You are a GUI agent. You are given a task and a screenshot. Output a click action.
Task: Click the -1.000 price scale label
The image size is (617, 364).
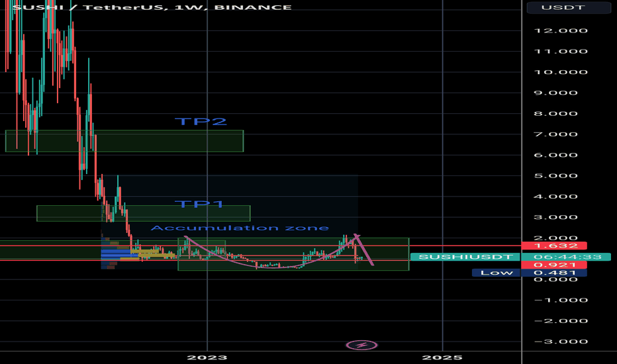561,300
